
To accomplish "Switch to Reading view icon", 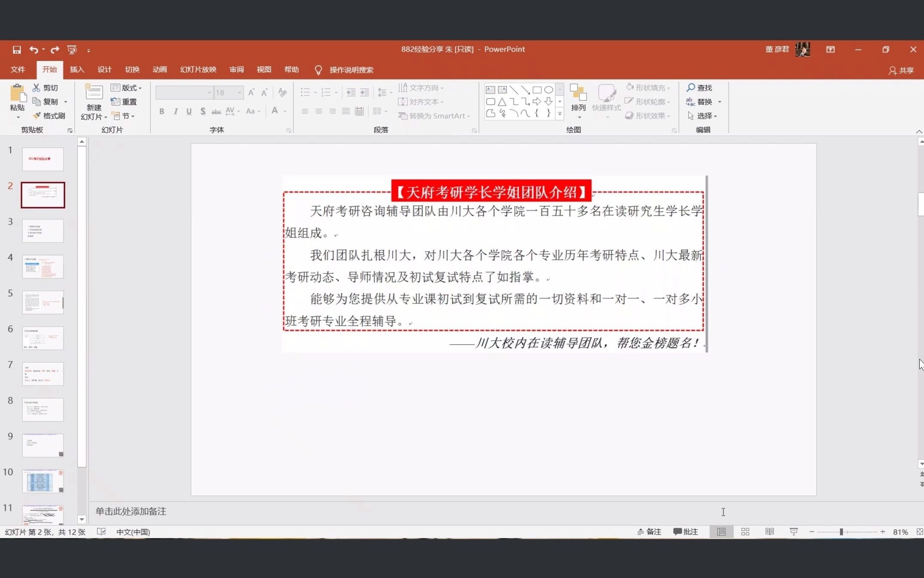I will click(769, 532).
